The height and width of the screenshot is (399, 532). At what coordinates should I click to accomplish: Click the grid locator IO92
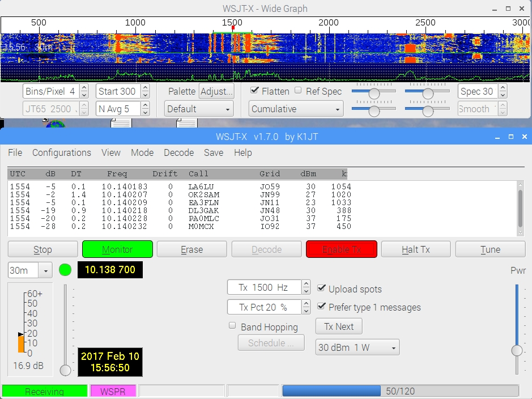click(270, 226)
